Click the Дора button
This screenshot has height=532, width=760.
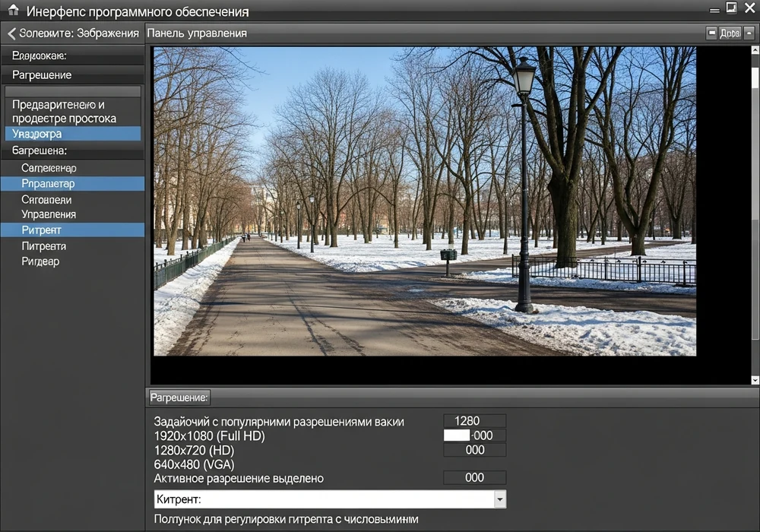pos(730,33)
